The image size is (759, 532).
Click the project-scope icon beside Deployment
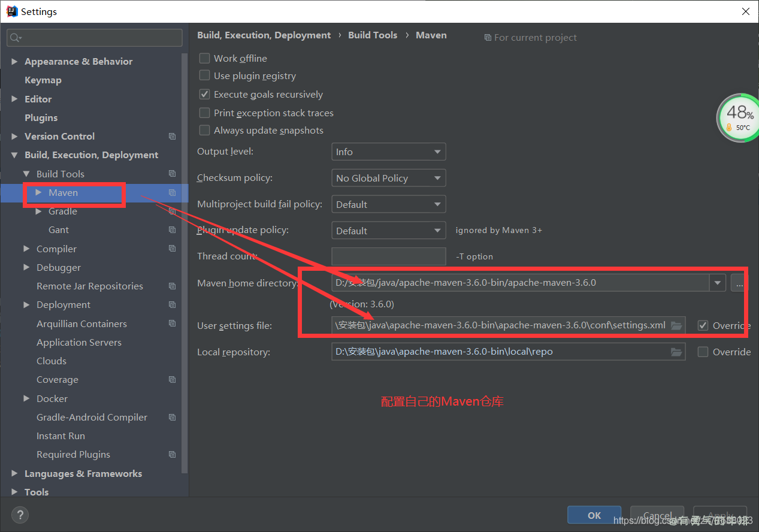coord(173,305)
